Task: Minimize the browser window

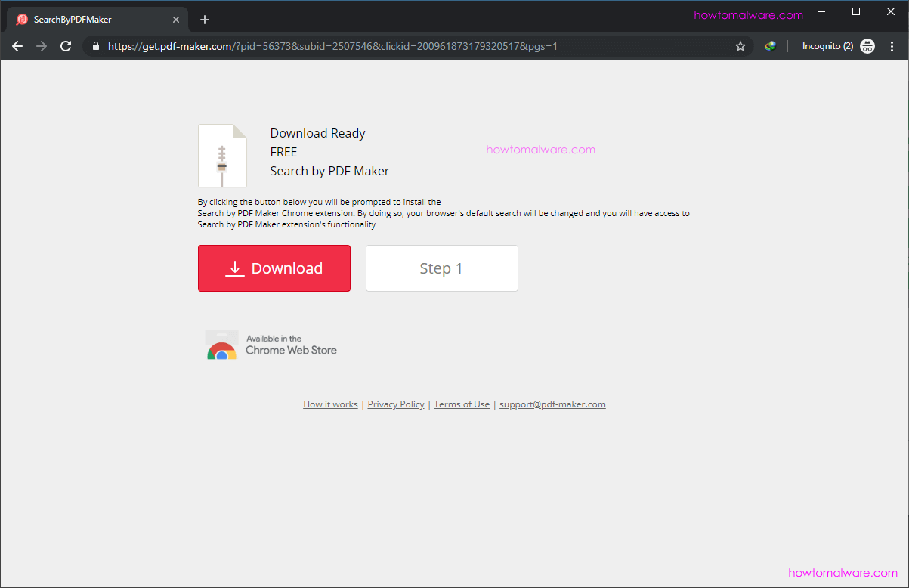Action: pyautogui.click(x=821, y=11)
